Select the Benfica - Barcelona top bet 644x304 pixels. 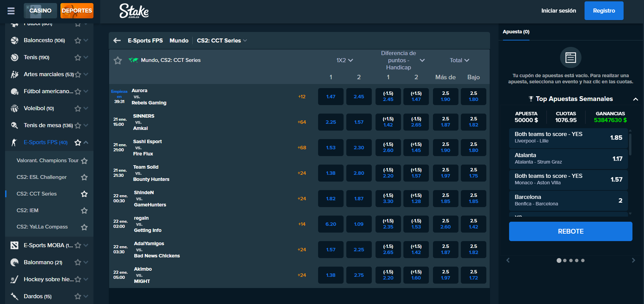[x=568, y=201]
